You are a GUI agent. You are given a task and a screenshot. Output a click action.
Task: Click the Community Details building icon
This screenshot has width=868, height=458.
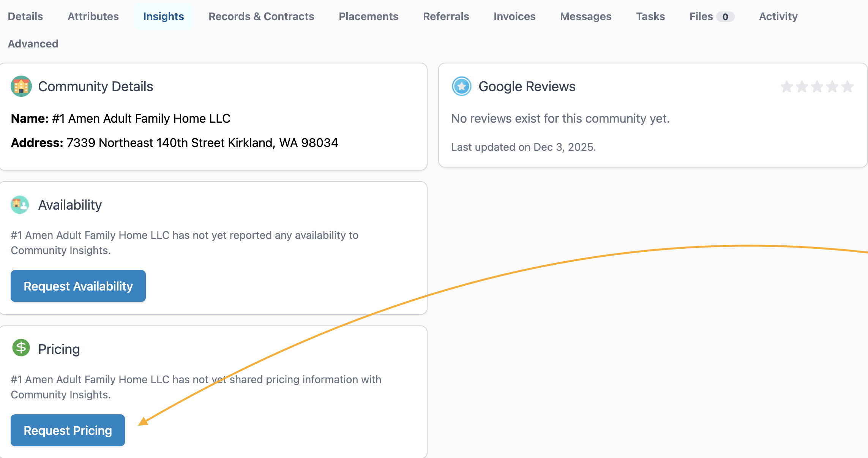21,86
